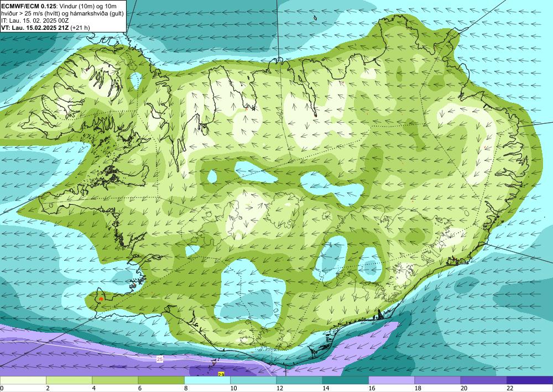Select the legend scale value "16"

tap(372, 388)
